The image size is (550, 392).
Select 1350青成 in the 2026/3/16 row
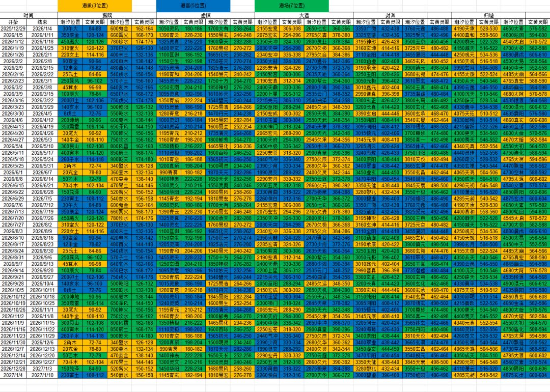point(169,100)
